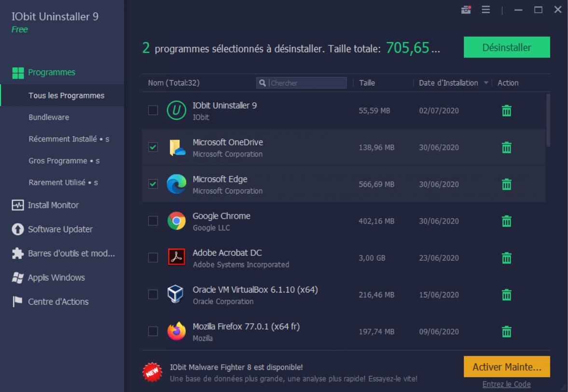
Task: Uninstall Google Chrome via its trash icon
Action: click(506, 221)
